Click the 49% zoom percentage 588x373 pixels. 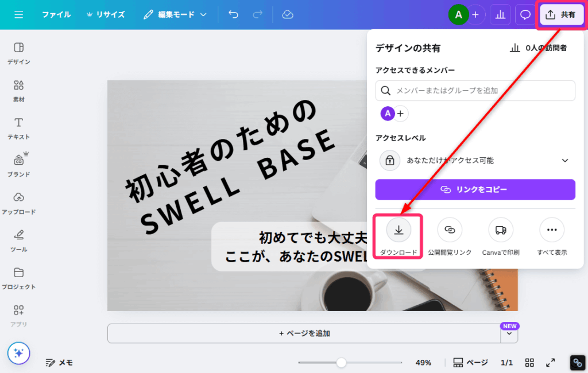pyautogui.click(x=423, y=363)
